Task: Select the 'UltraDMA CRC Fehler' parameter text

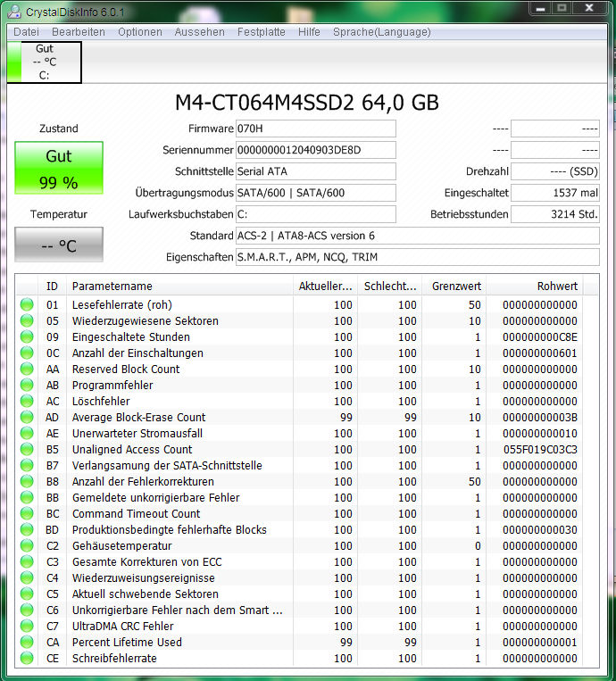Action: point(122,626)
